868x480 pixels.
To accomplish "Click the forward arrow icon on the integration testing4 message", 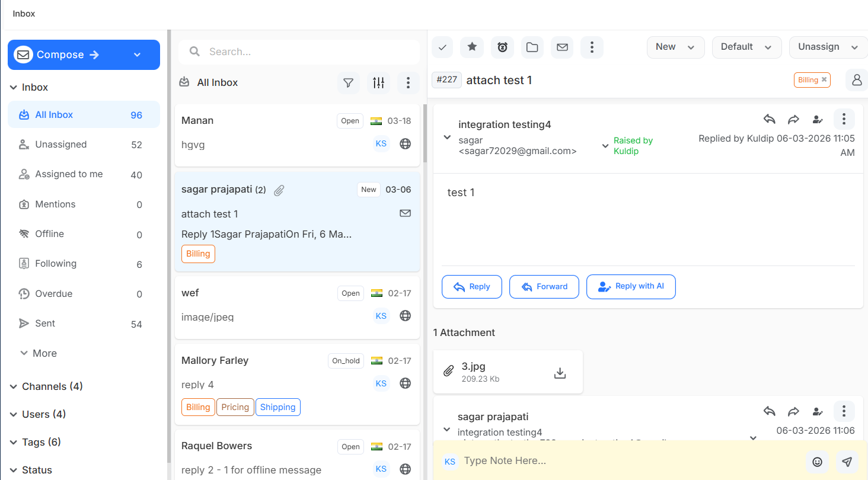I will [793, 119].
